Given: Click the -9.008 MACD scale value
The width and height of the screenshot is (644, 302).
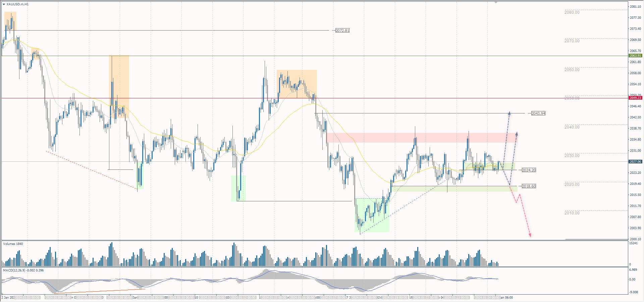Looking at the screenshot, I should pos(633,292).
